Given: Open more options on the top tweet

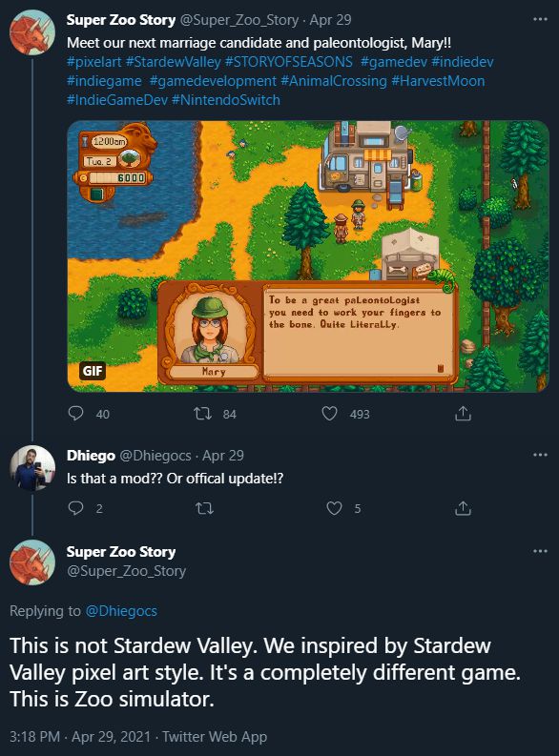Looking at the screenshot, I should coord(540,19).
